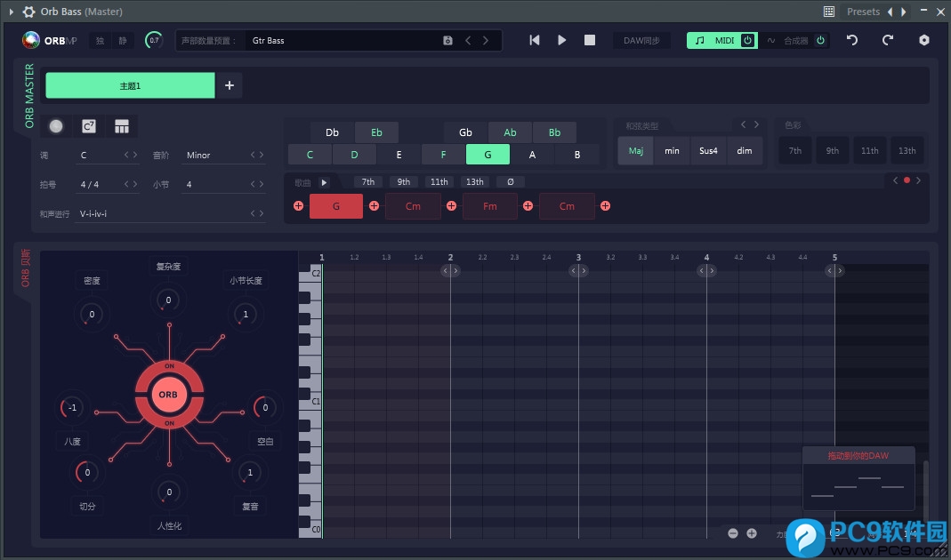Change the Minor scale selector arrows
Screen dimensions: 951x560
coord(257,156)
